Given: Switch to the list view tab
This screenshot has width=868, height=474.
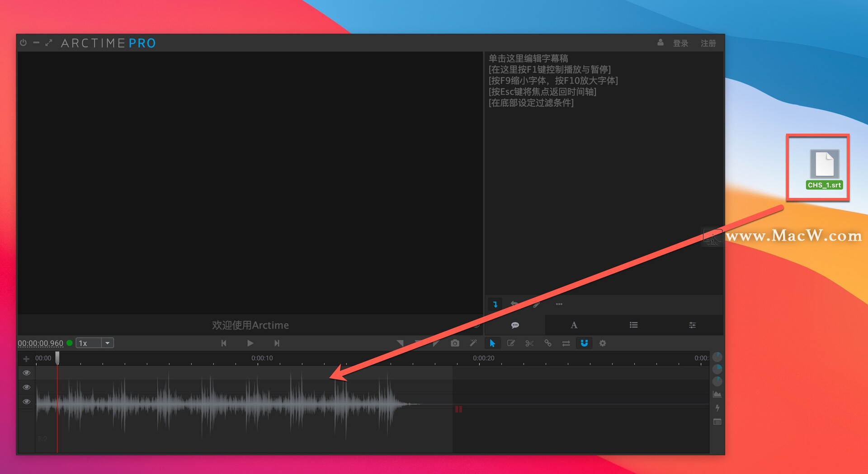Looking at the screenshot, I should click(x=633, y=325).
